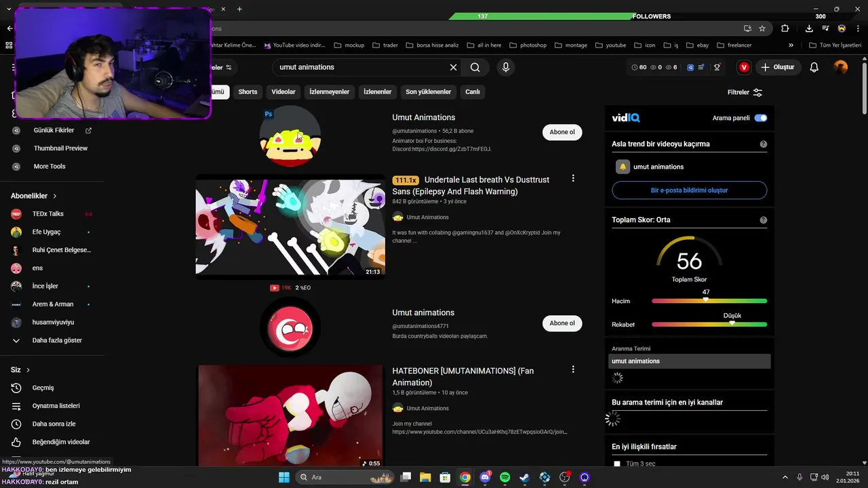Open Spotify from the taskbar
This screenshot has width=868, height=488.
tap(505, 477)
